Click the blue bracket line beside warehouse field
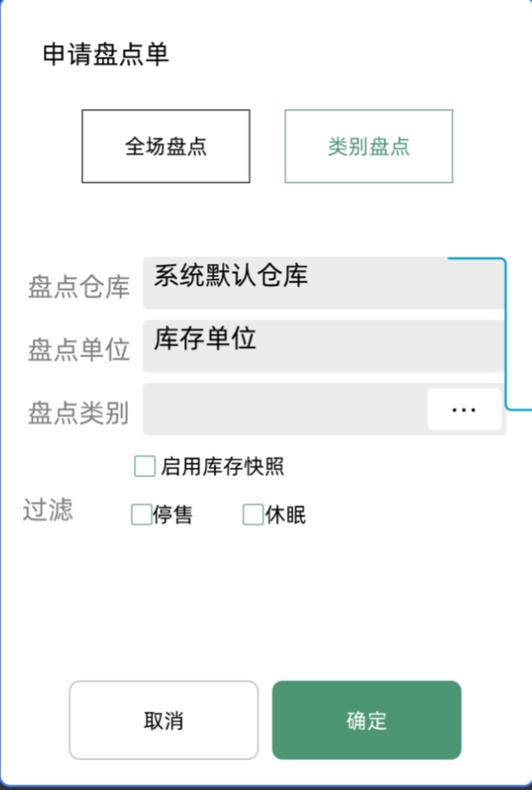The height and width of the screenshot is (790, 532). [505, 333]
